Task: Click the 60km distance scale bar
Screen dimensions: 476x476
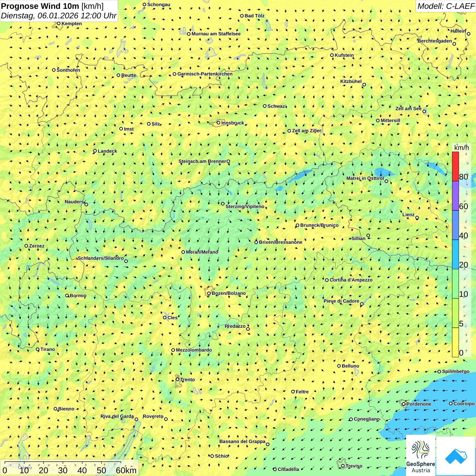Action: tap(63, 462)
